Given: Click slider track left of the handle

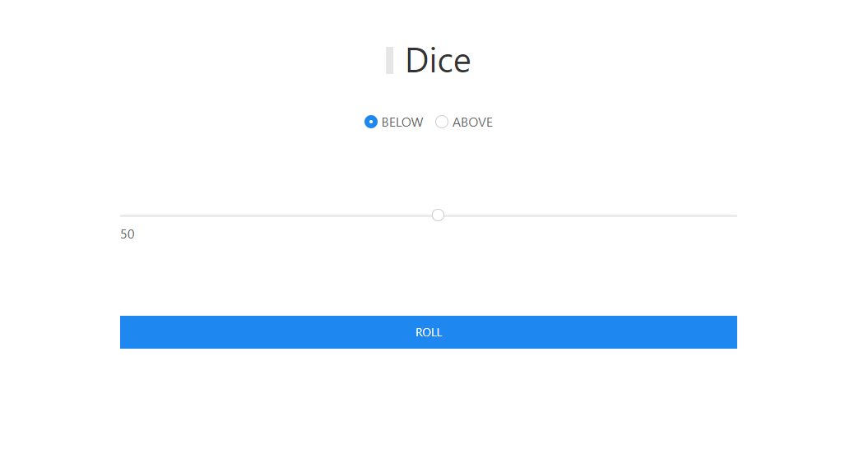Looking at the screenshot, I should coord(276,215).
